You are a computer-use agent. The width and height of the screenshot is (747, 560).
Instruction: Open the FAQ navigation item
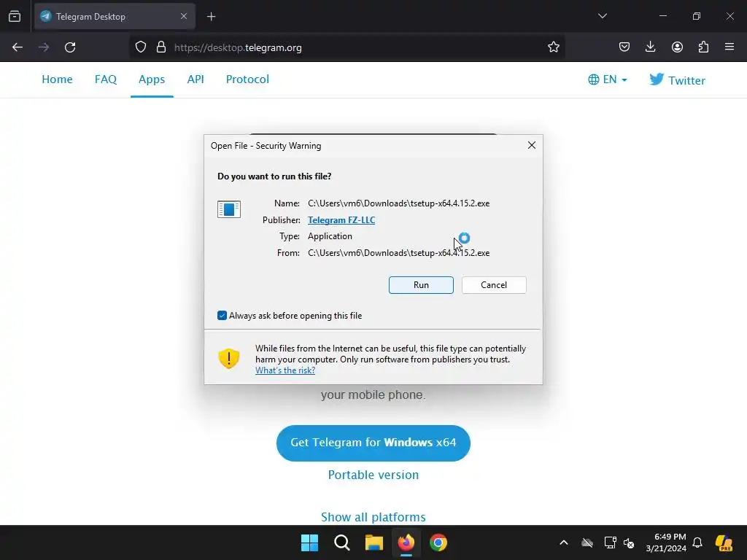pyautogui.click(x=106, y=79)
